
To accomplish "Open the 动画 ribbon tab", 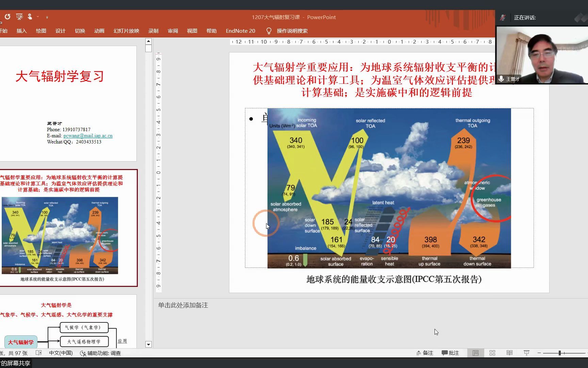I will [x=99, y=31].
